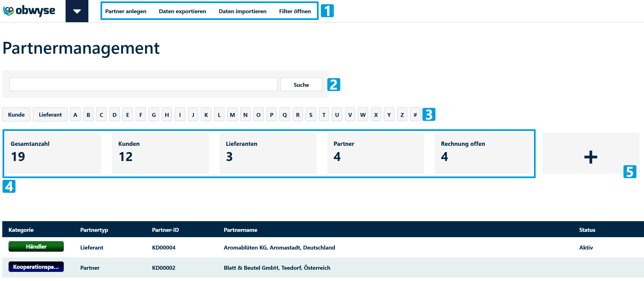Click the green Händler category badge

pyautogui.click(x=36, y=247)
